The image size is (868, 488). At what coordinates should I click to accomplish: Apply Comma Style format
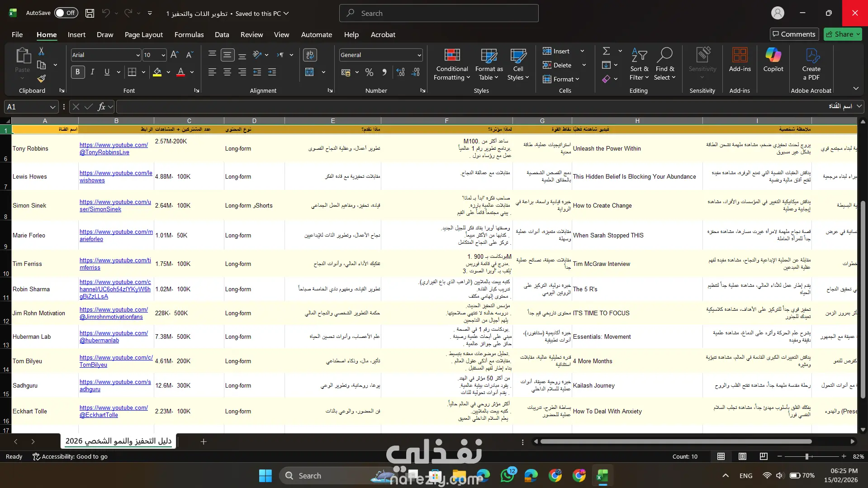[x=384, y=72]
